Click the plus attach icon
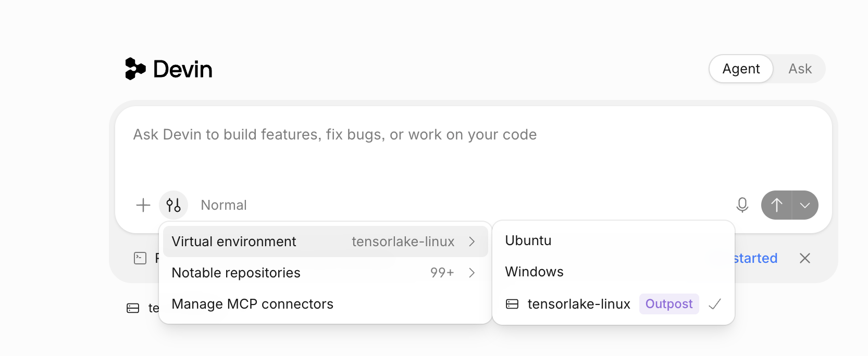Image resolution: width=868 pixels, height=356 pixels. pos(143,205)
